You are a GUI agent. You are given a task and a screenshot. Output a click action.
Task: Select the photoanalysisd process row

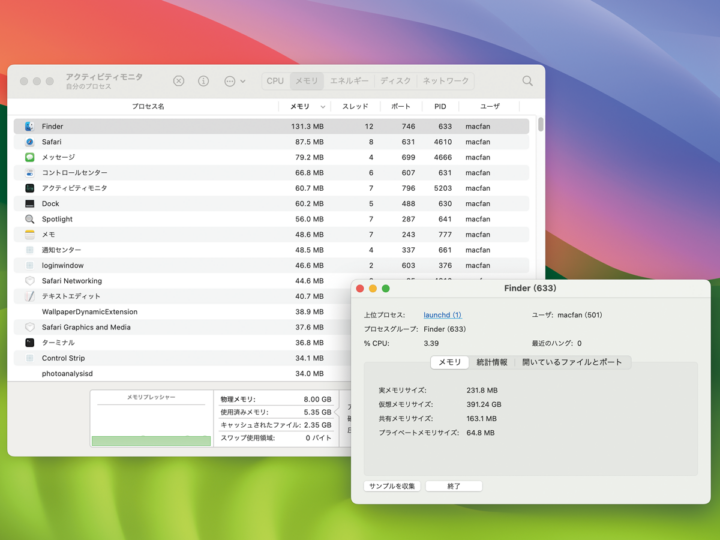tap(182, 374)
